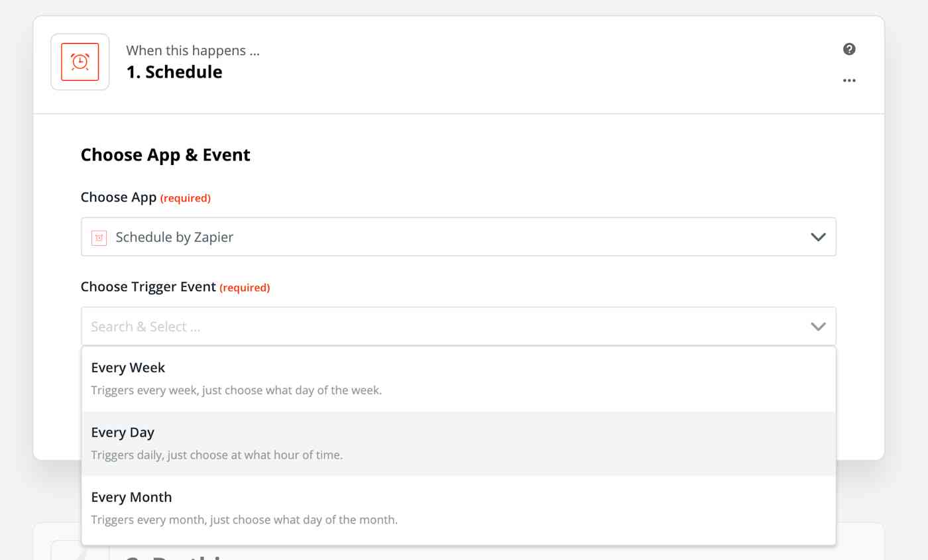928x560 pixels.
Task: Click the Choose App & Event heading
Action: coord(165,154)
